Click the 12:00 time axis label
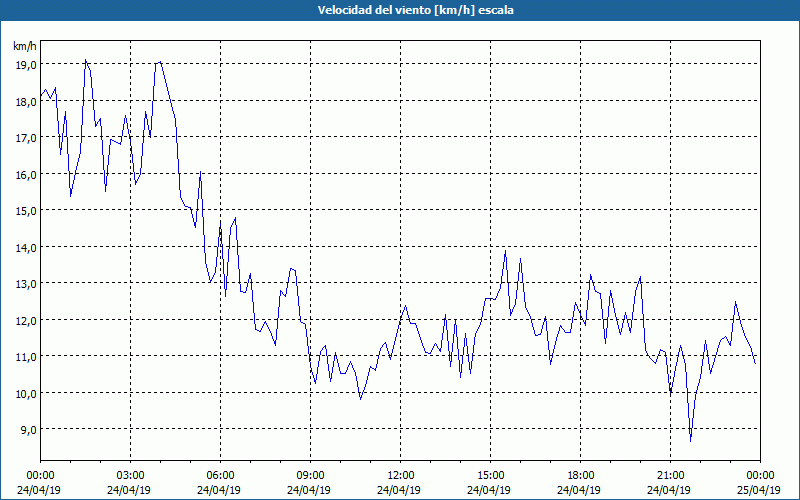The height and width of the screenshot is (500, 800). tap(401, 476)
